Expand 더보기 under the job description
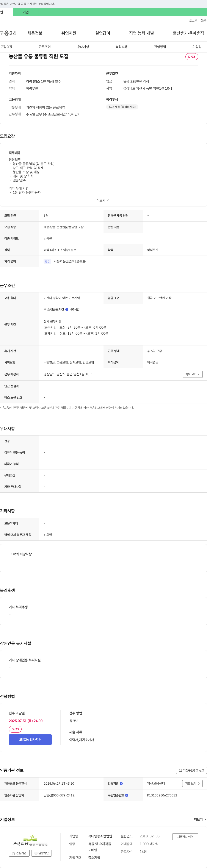 [x=103, y=200]
